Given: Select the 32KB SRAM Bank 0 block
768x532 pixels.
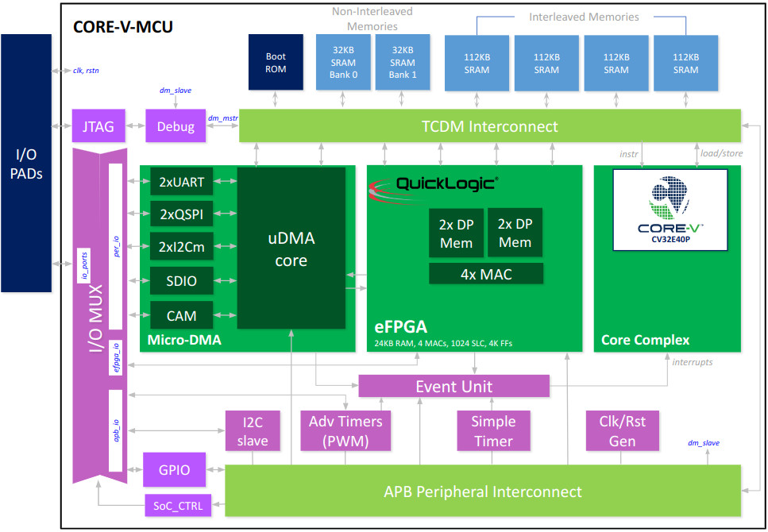Looking at the screenshot, I should (343, 63).
